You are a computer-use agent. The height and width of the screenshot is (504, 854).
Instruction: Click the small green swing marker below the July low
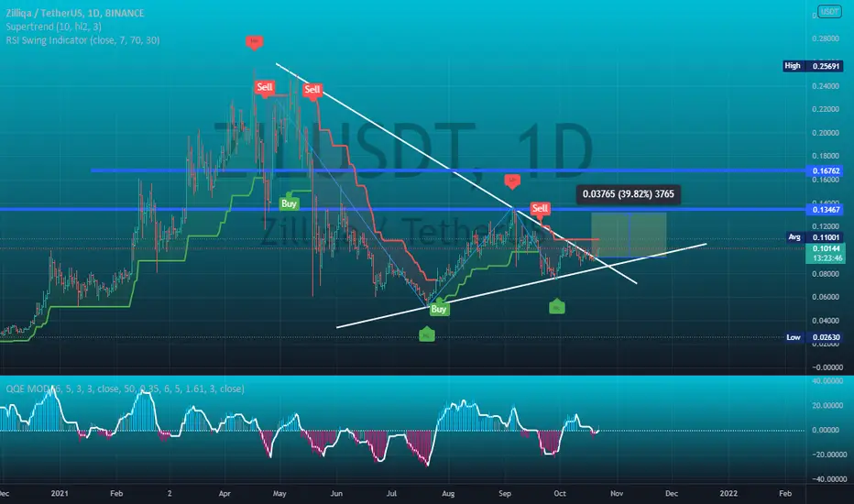pyautogui.click(x=427, y=335)
